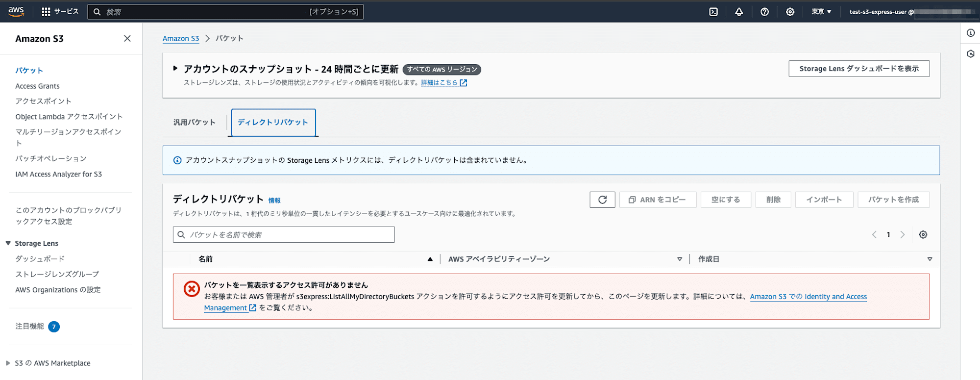Click the ARN をコピー button
The height and width of the screenshot is (380, 980).
point(658,200)
